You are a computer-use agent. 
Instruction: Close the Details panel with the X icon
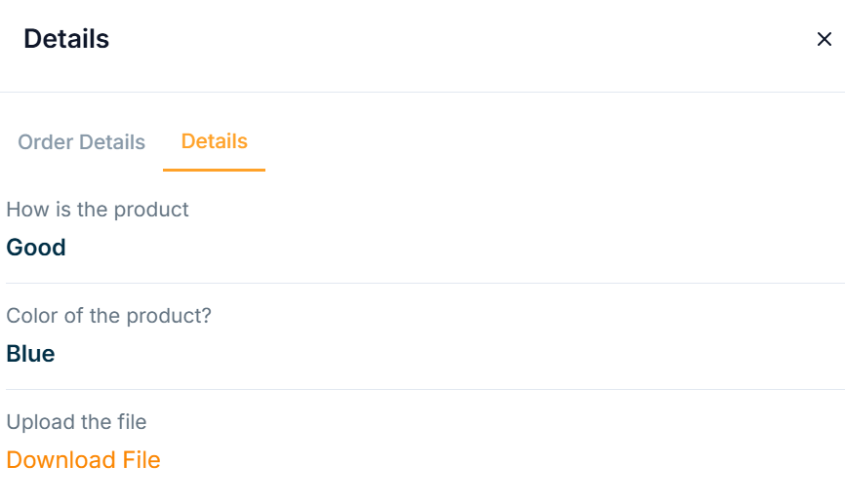point(824,39)
